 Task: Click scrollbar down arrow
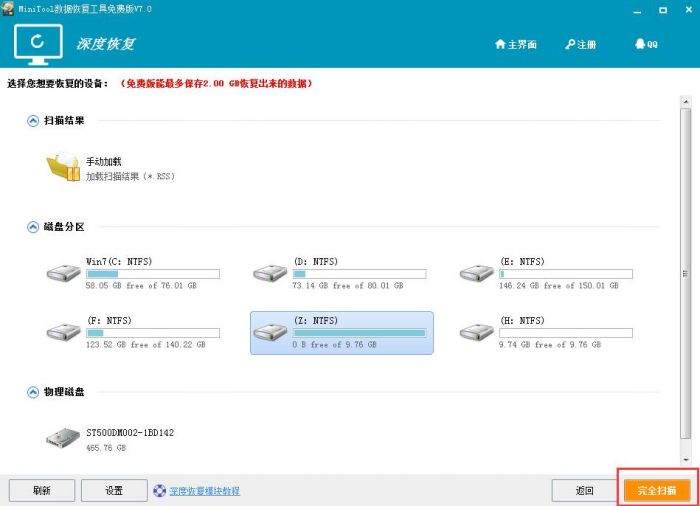click(686, 460)
